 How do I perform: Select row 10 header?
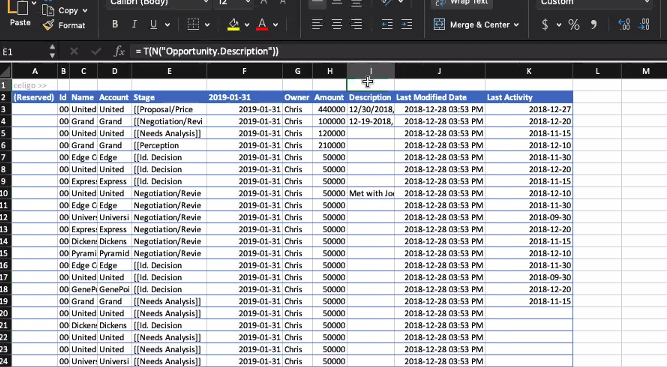coord(5,193)
